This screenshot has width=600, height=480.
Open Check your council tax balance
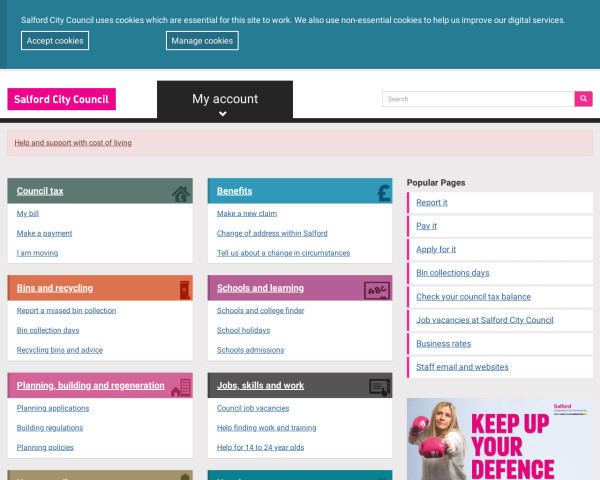[473, 297]
